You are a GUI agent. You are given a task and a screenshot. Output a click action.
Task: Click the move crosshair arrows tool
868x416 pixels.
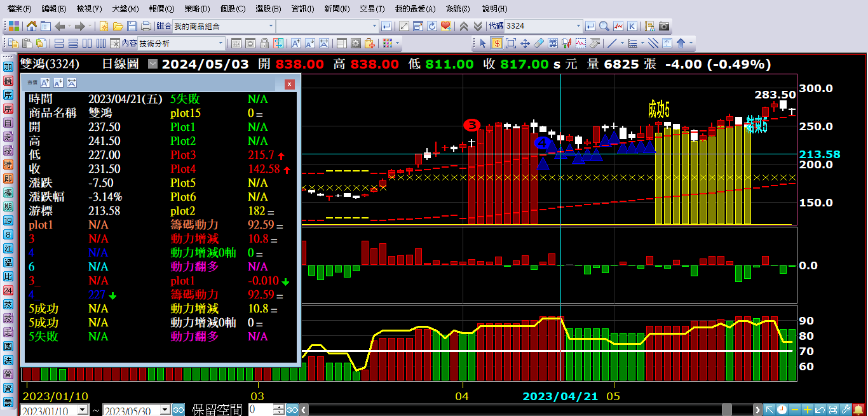point(525,43)
